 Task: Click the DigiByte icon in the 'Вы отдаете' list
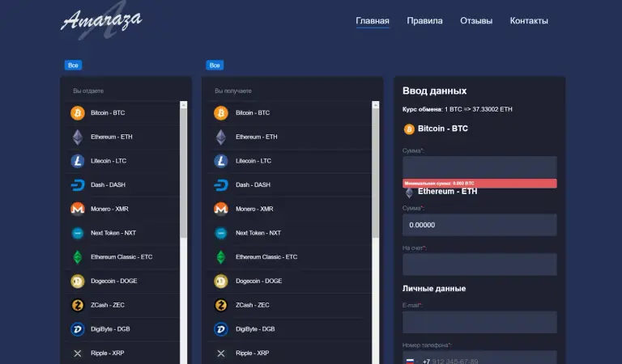pos(78,329)
